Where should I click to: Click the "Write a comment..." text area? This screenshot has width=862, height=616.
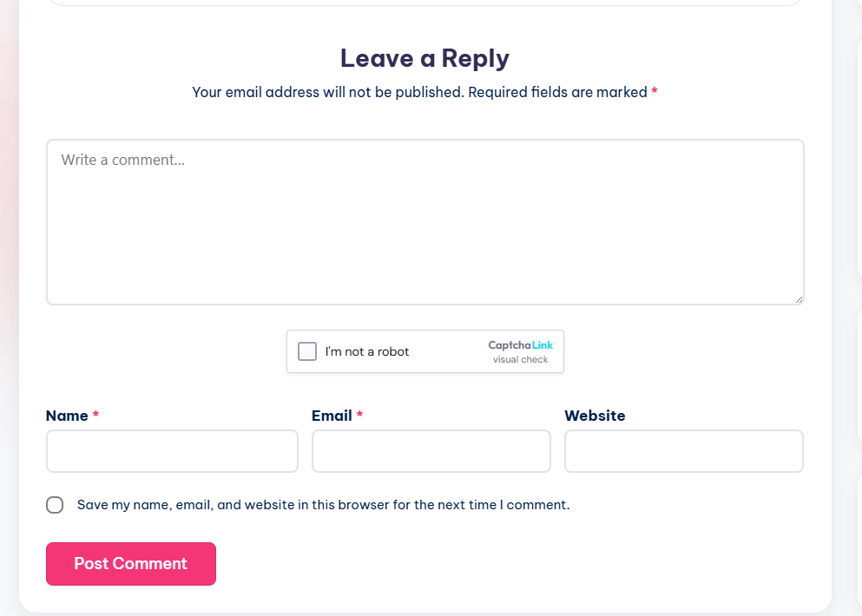point(424,222)
